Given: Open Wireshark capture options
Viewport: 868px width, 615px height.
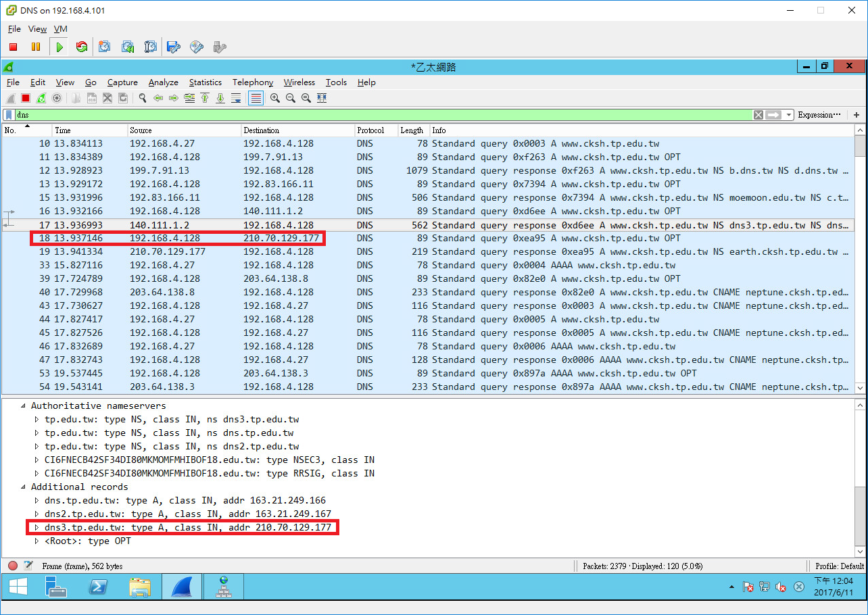Looking at the screenshot, I should [x=57, y=98].
